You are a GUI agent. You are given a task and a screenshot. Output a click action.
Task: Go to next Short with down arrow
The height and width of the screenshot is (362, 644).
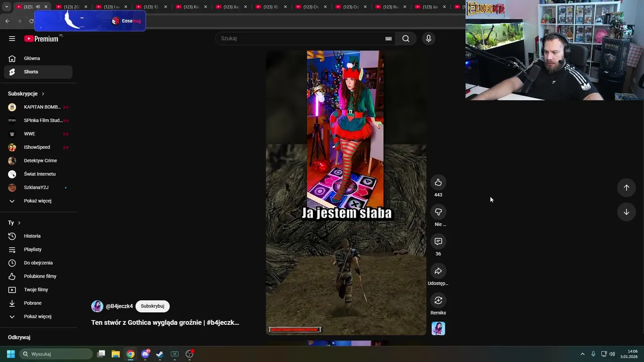tap(626, 212)
